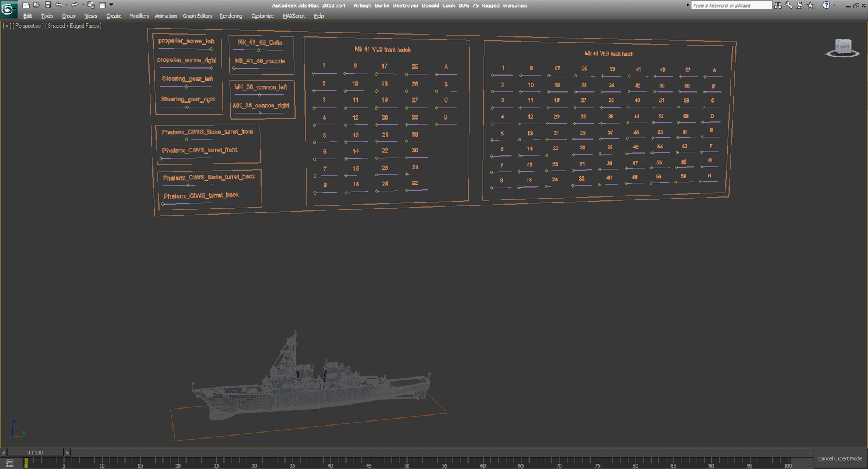Open Subscription Center key icon
This screenshot has height=469, width=868.
coord(789,5)
